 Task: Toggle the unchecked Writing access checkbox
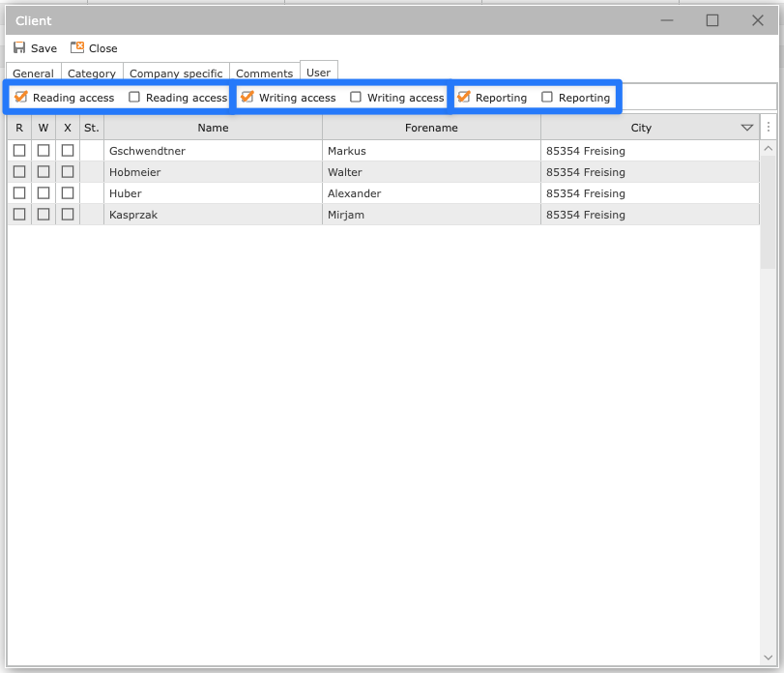tap(356, 97)
